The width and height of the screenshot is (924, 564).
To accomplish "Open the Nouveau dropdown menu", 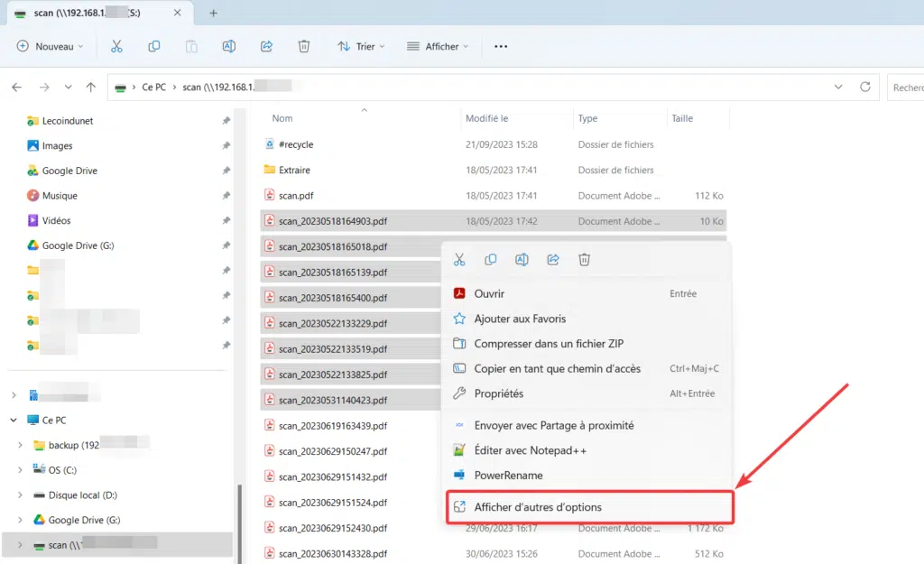I will [51, 46].
